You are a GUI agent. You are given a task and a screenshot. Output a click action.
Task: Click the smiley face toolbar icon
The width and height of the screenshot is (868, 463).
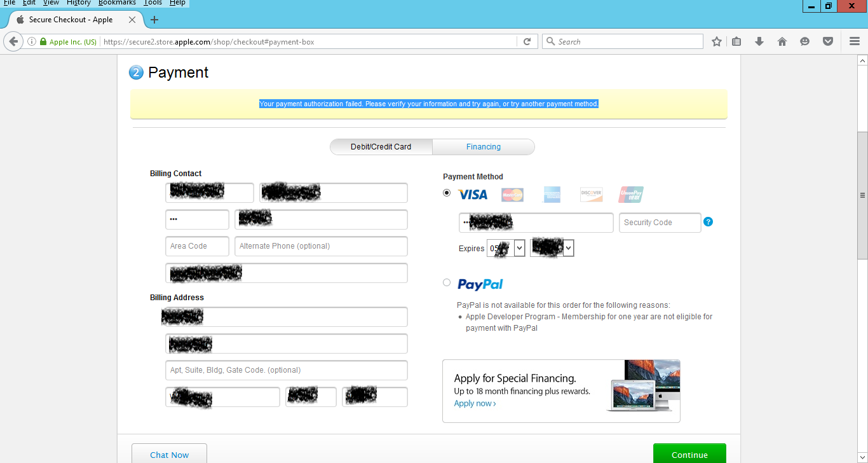click(805, 42)
